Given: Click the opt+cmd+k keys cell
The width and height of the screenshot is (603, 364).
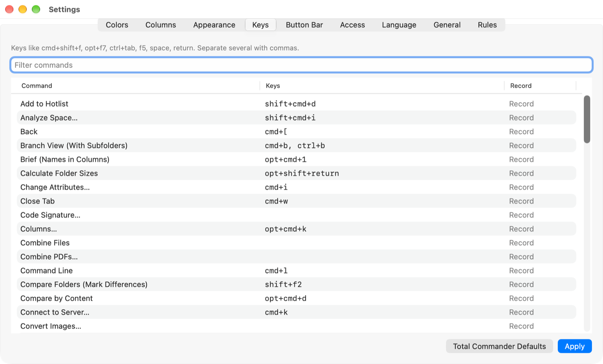Looking at the screenshot, I should [x=286, y=229].
